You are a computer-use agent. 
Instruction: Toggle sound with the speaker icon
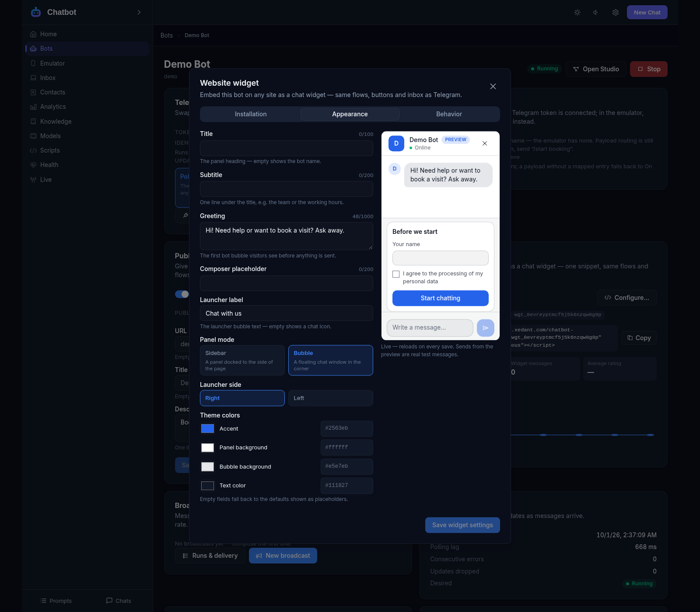596,12
